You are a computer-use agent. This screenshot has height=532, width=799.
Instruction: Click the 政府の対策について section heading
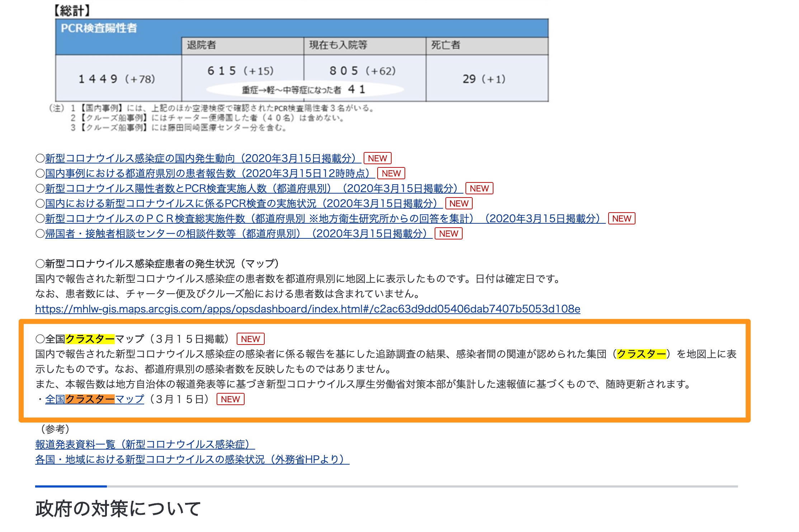point(118,508)
